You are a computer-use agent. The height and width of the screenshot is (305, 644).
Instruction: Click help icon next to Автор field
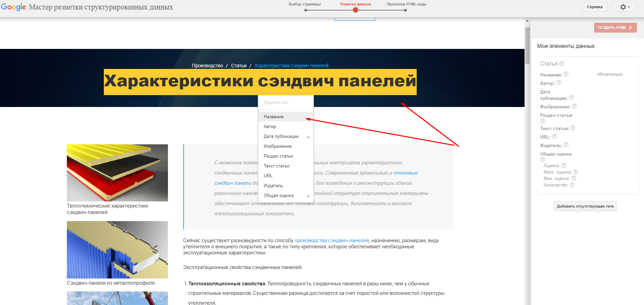pos(558,83)
